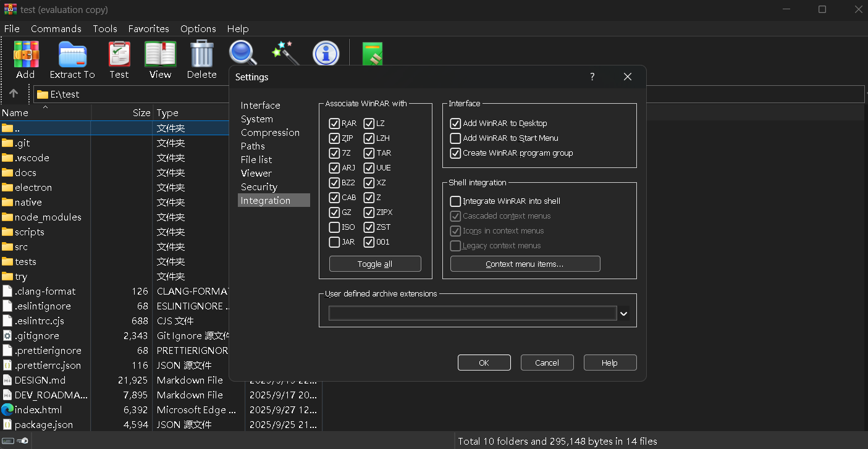Enable the ISO association checkbox
This screenshot has height=449, width=868.
point(334,227)
